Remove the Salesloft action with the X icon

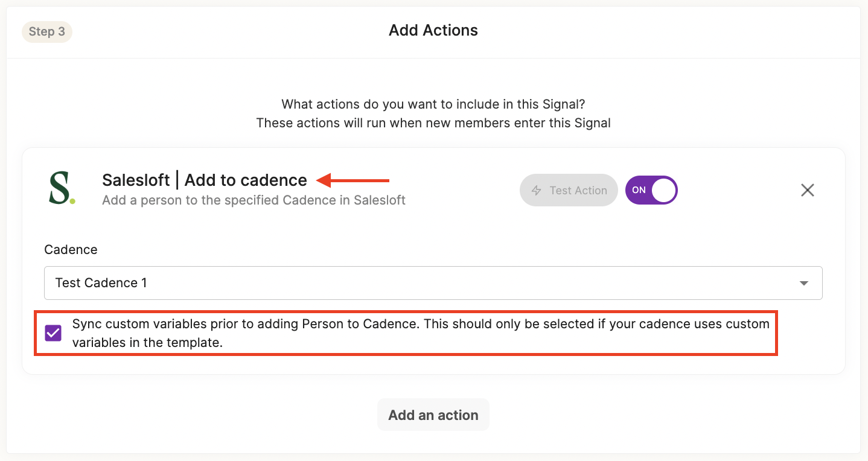807,191
